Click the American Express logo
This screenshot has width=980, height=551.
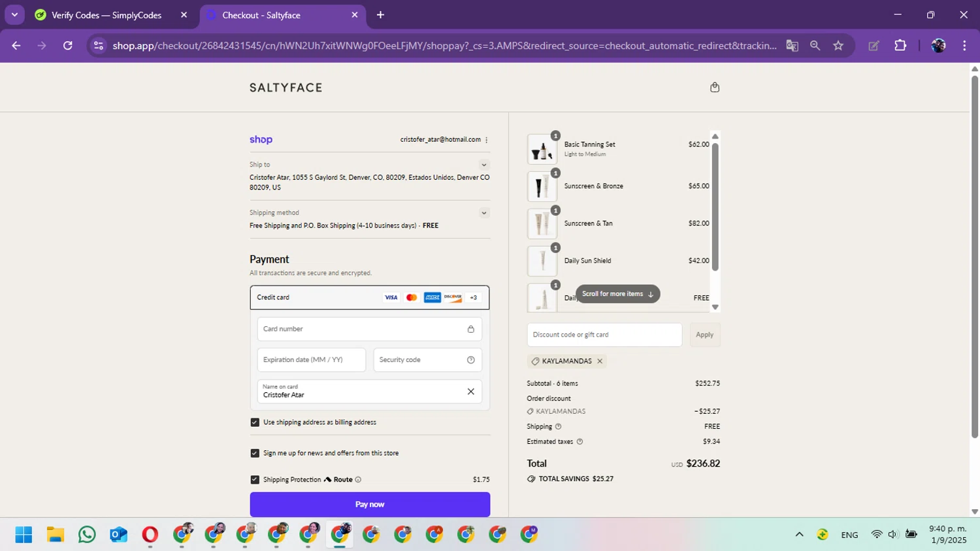click(x=433, y=297)
